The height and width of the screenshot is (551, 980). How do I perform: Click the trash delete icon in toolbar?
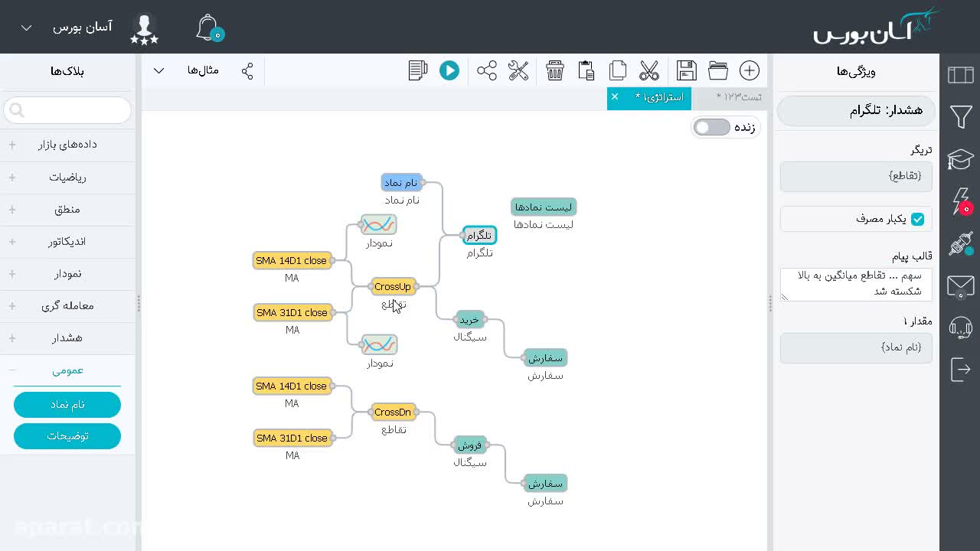coord(555,70)
